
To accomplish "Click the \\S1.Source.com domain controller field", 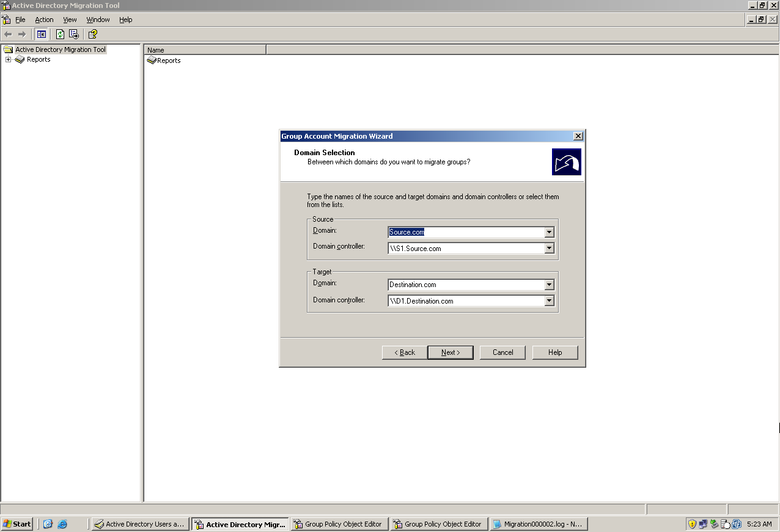I will point(466,249).
